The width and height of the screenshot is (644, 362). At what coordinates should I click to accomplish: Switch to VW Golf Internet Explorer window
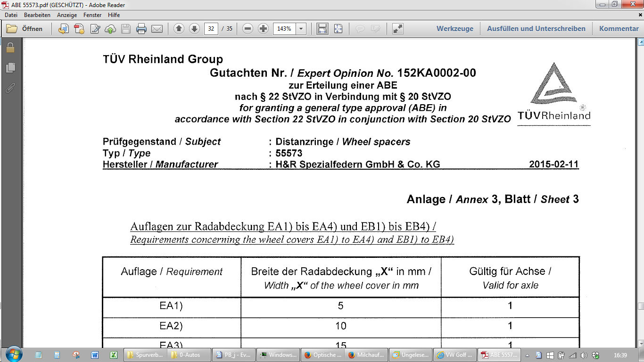[x=455, y=355]
